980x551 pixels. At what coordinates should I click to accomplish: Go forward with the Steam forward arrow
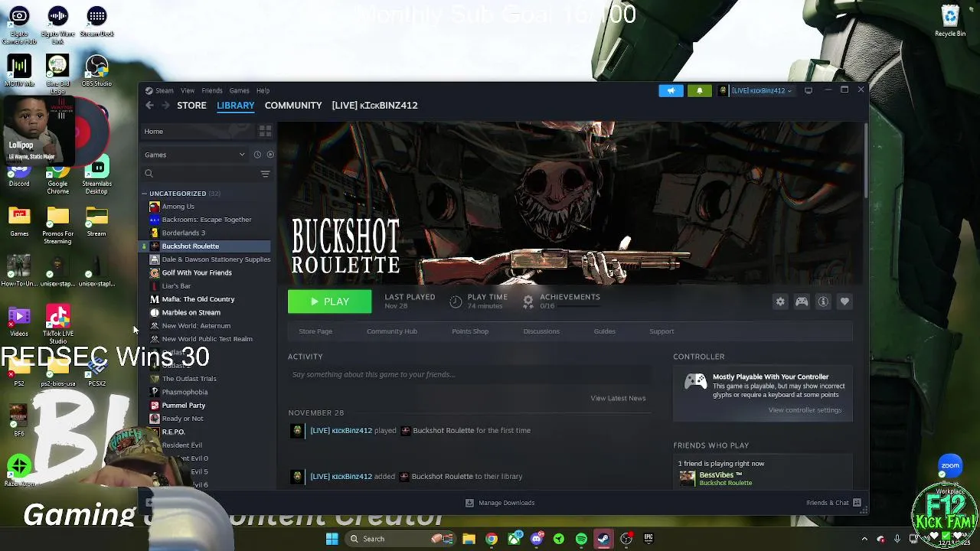pyautogui.click(x=165, y=106)
